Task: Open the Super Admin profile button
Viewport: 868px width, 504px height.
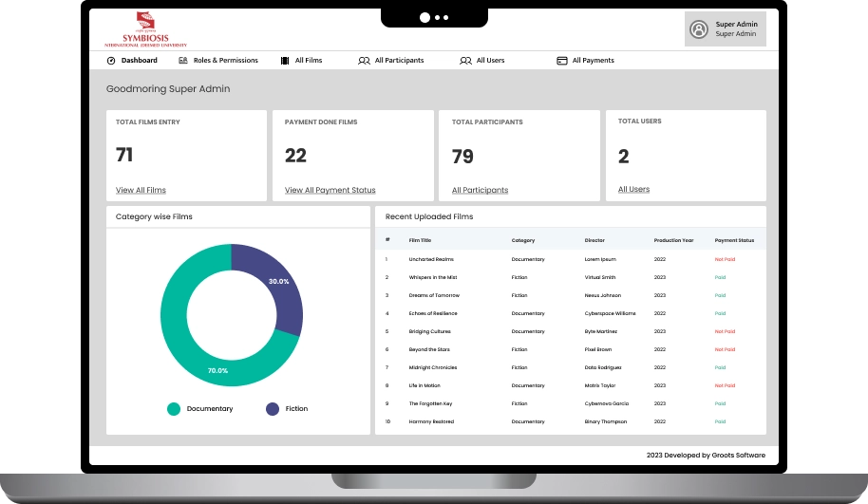Action: point(726,29)
